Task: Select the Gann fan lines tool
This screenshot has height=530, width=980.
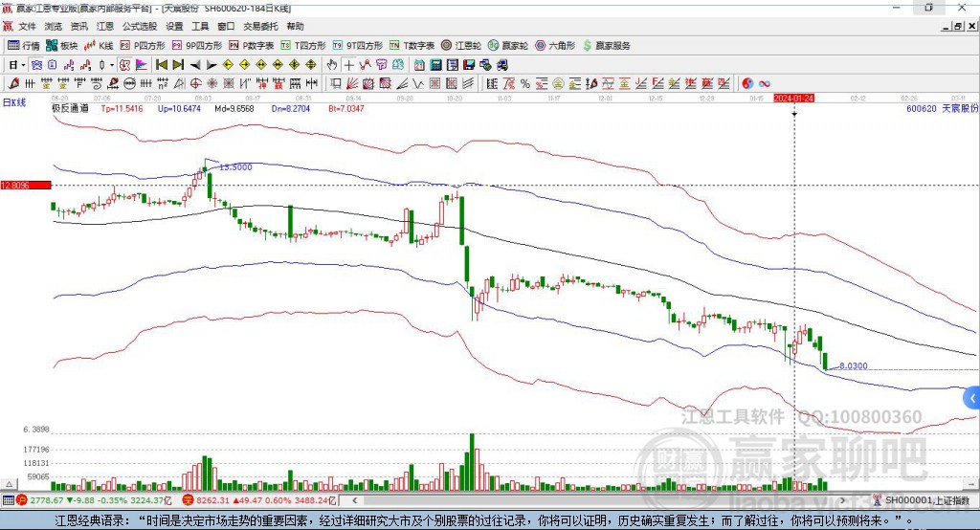Action: point(352,84)
